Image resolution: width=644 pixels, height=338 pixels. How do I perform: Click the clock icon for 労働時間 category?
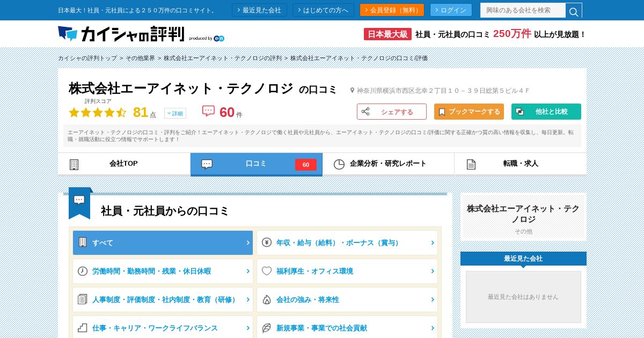point(83,271)
